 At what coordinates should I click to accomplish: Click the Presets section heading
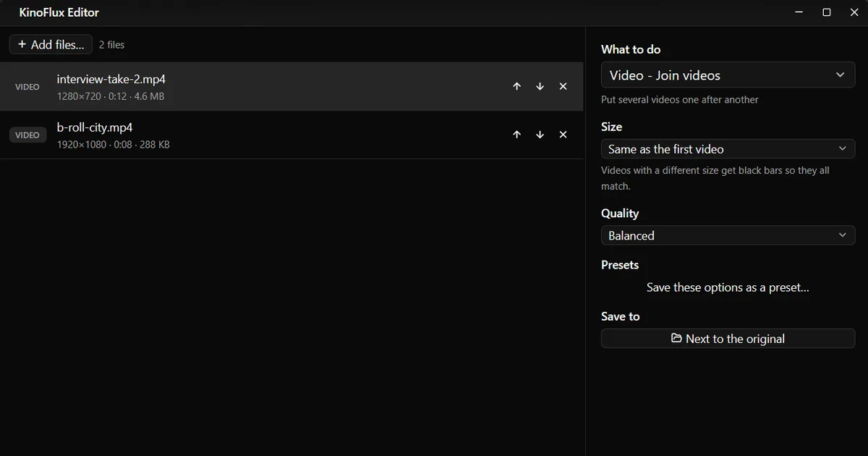pyautogui.click(x=620, y=265)
